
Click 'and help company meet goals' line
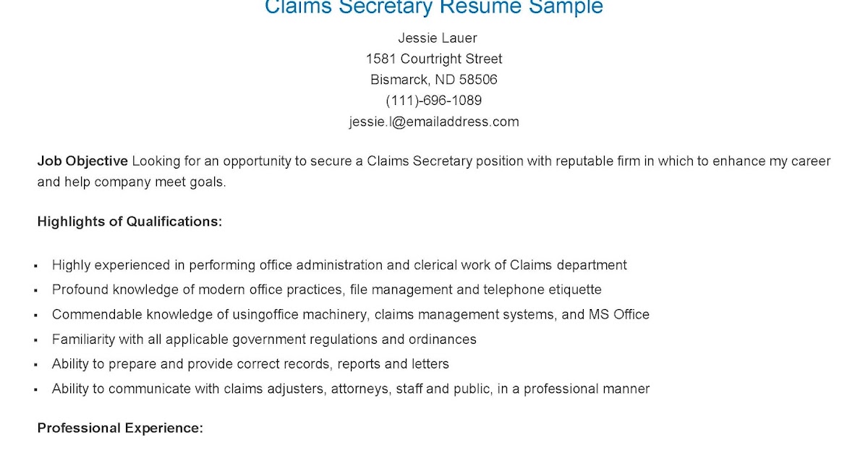132,182
